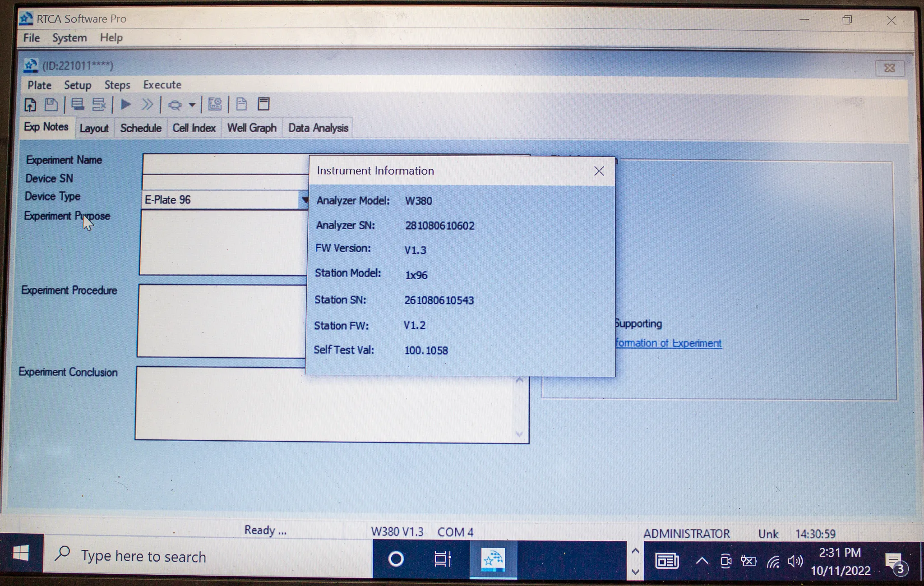Click the Well Graph tab

tap(252, 128)
